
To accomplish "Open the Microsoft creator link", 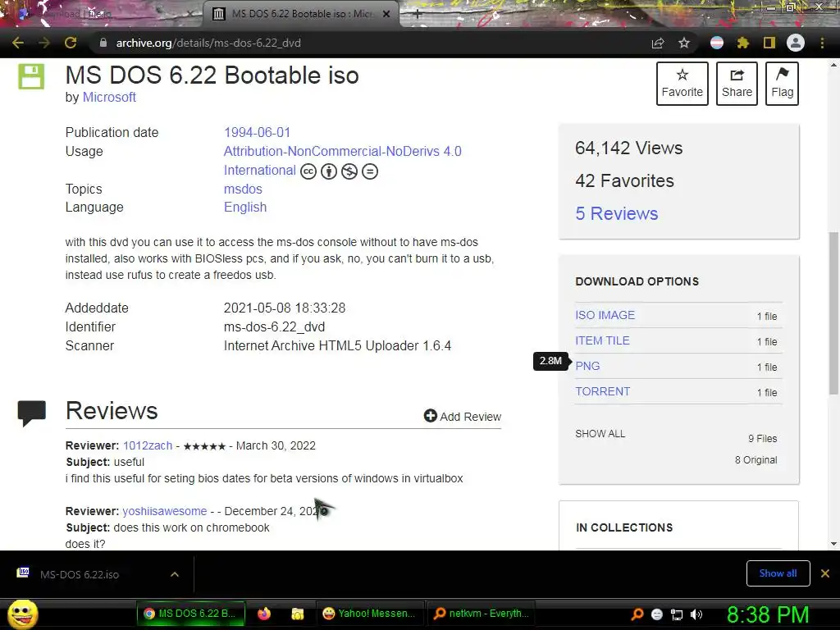I will [109, 97].
